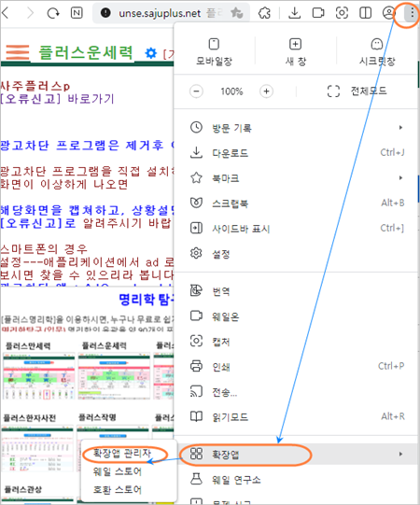Viewport: 420px width, 505px height.
Task: Open the orange hamburger site menu
Action: pyautogui.click(x=18, y=52)
